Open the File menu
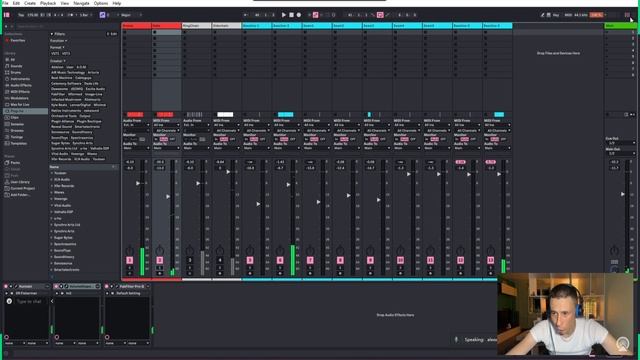The image size is (640, 360). point(5,3)
